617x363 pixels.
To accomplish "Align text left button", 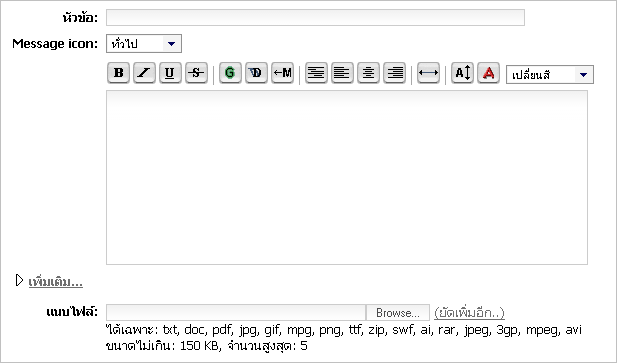I will tap(342, 73).
